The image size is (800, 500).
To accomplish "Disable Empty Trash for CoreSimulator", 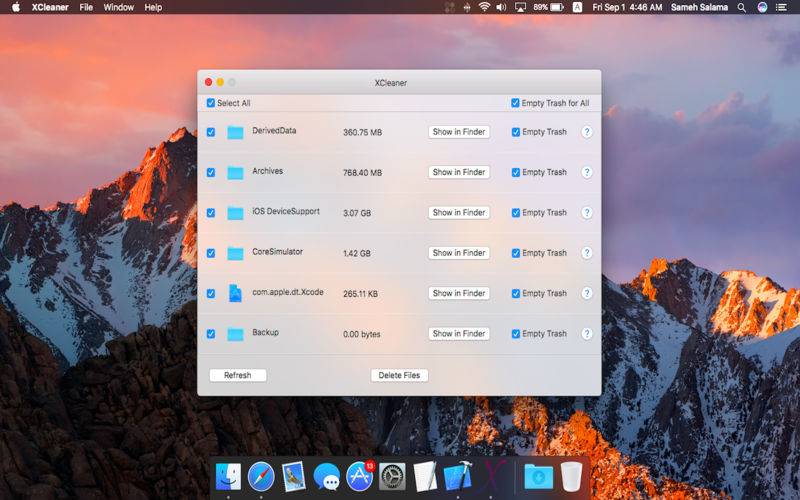I will point(516,253).
